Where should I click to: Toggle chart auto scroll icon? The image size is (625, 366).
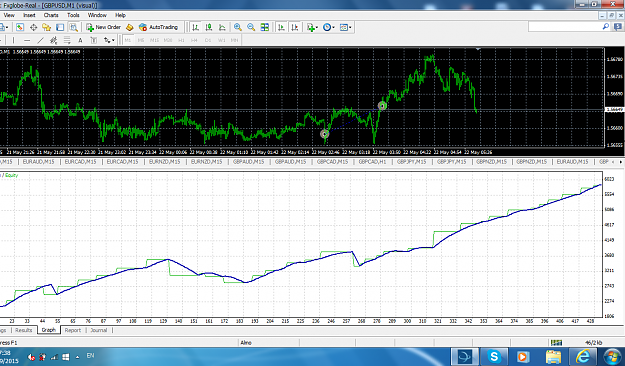(x=281, y=27)
